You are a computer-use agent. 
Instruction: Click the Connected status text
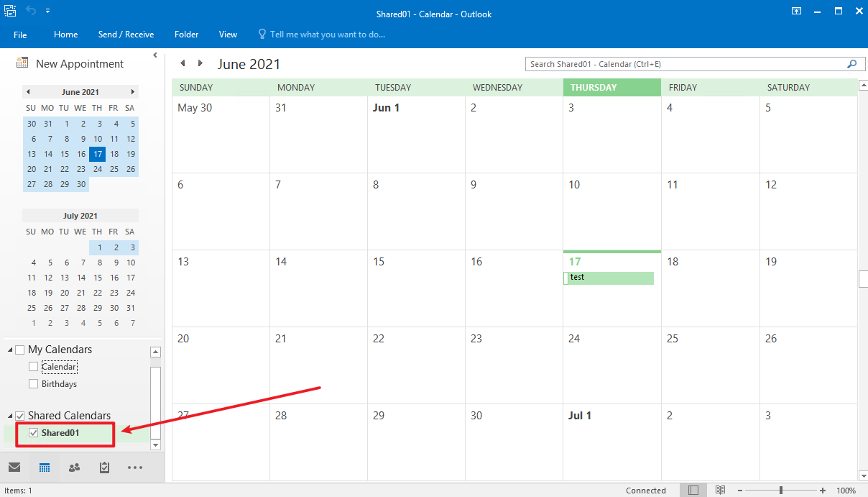[x=646, y=491]
